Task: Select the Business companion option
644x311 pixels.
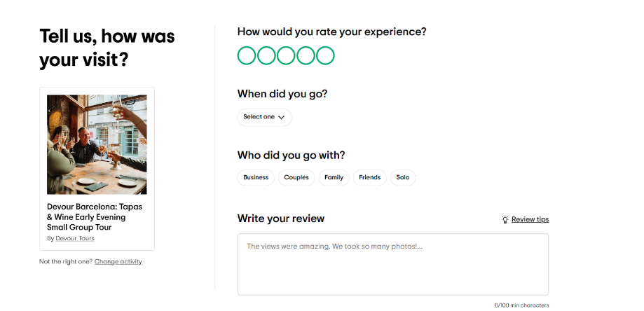Action: pos(256,177)
